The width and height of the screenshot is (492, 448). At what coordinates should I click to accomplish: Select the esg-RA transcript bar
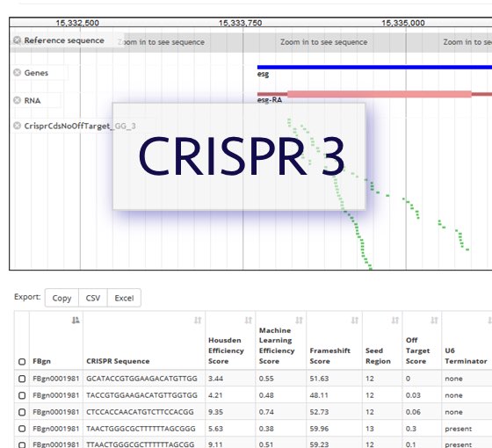pos(374,94)
